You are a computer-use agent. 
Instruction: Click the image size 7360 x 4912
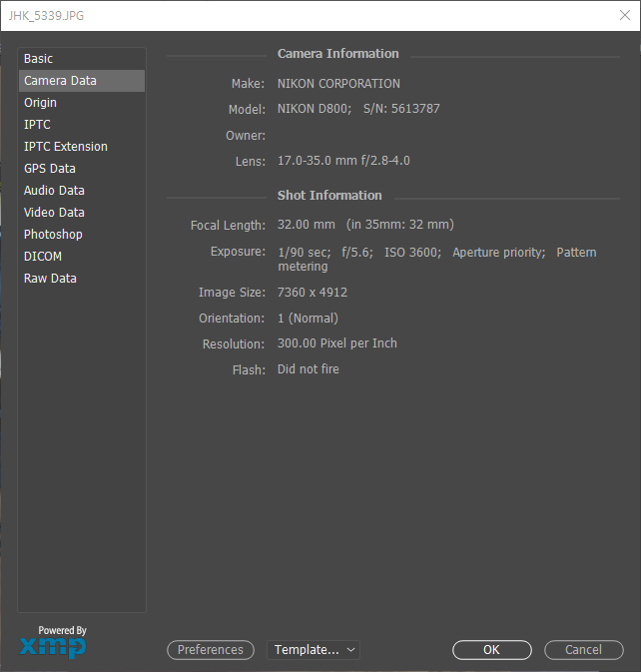[x=313, y=293]
